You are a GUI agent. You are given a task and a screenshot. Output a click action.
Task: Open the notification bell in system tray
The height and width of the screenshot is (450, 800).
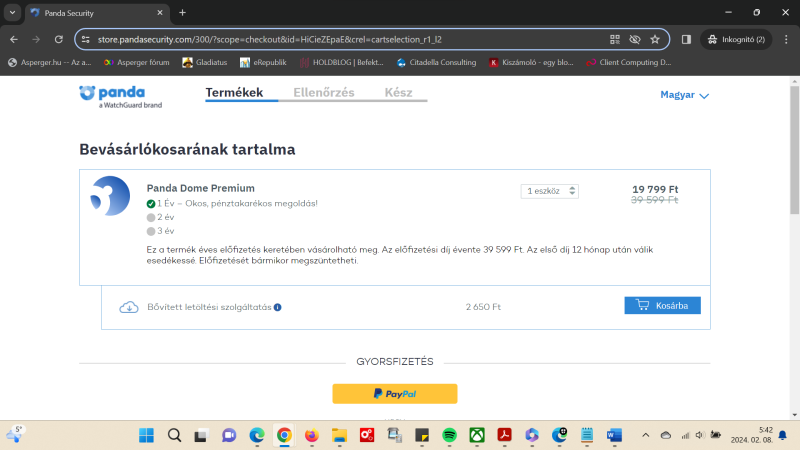[x=783, y=435]
